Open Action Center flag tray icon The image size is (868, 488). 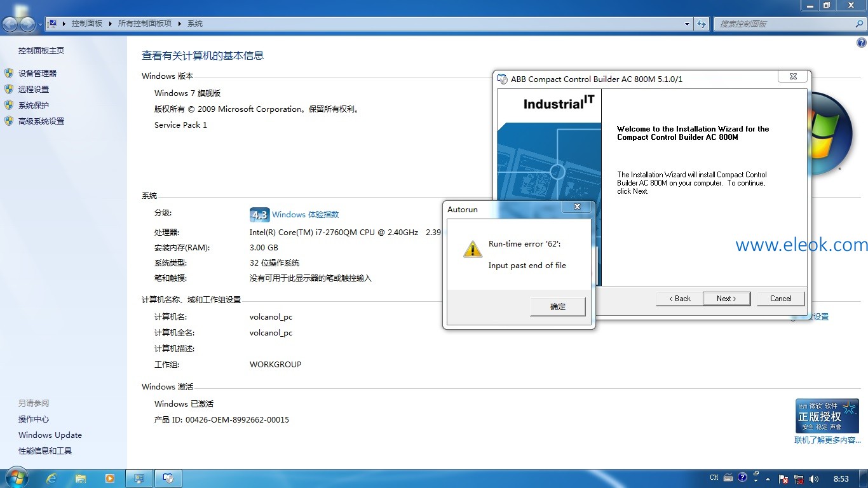point(784,478)
